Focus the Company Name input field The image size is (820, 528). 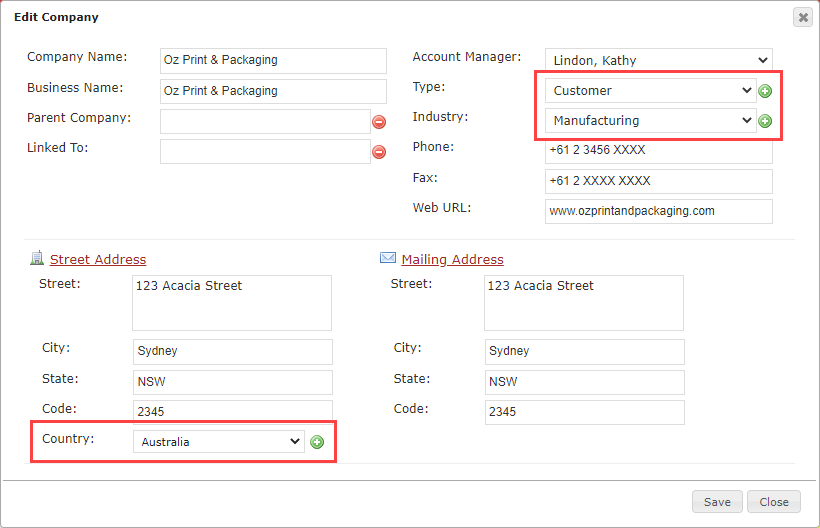273,61
